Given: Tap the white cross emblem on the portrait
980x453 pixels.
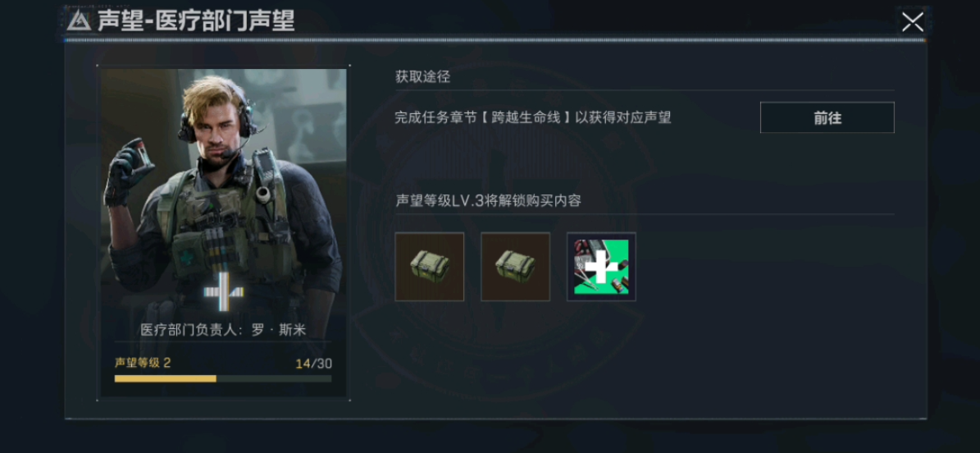Looking at the screenshot, I should (x=223, y=291).
